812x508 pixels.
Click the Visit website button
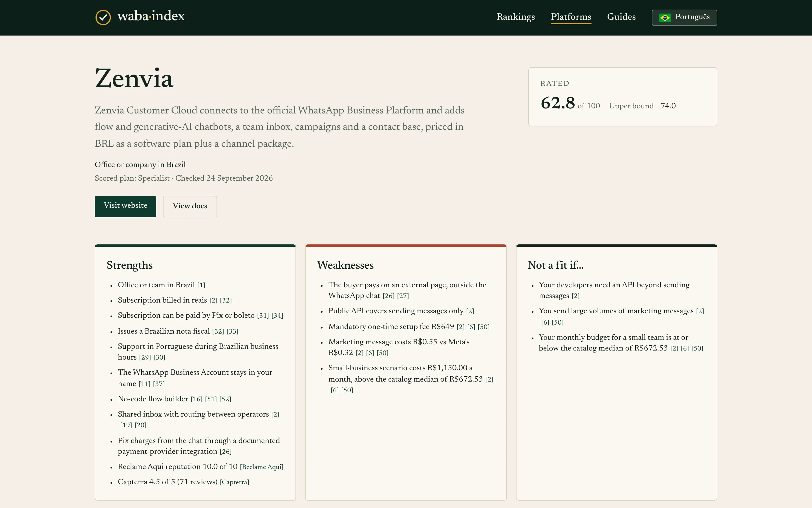point(125,206)
